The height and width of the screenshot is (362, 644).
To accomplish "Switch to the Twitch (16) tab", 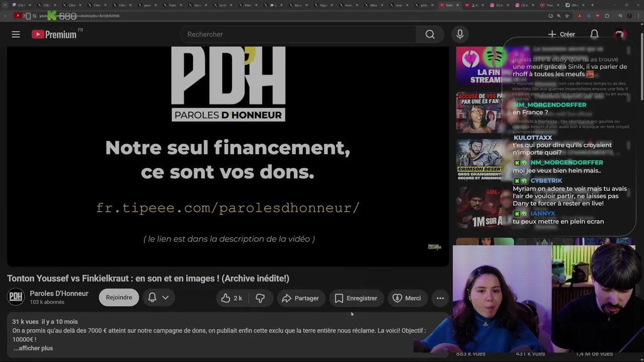I will (21, 5).
